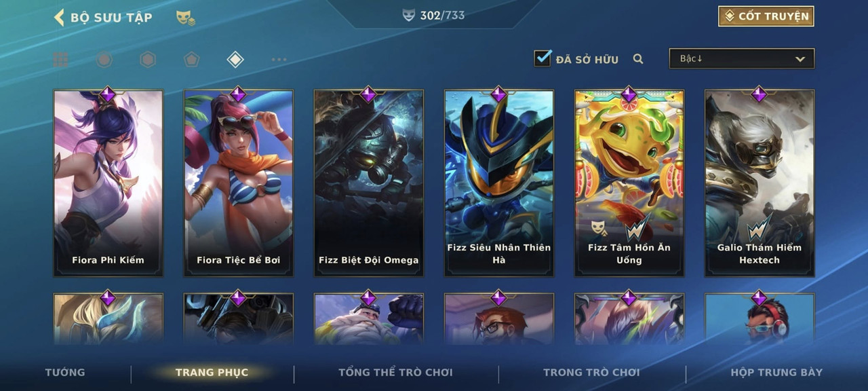This screenshot has width=868, height=391.
Task: Open the Hộp Trưng Bày tab
Action: click(776, 372)
